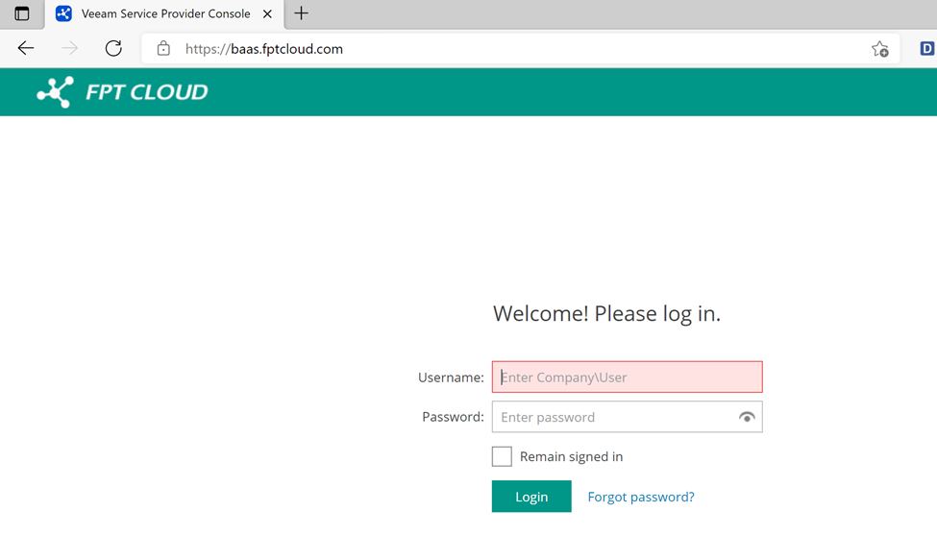Add this page to favorites with the star
The height and width of the screenshot is (560, 937).
pos(879,49)
